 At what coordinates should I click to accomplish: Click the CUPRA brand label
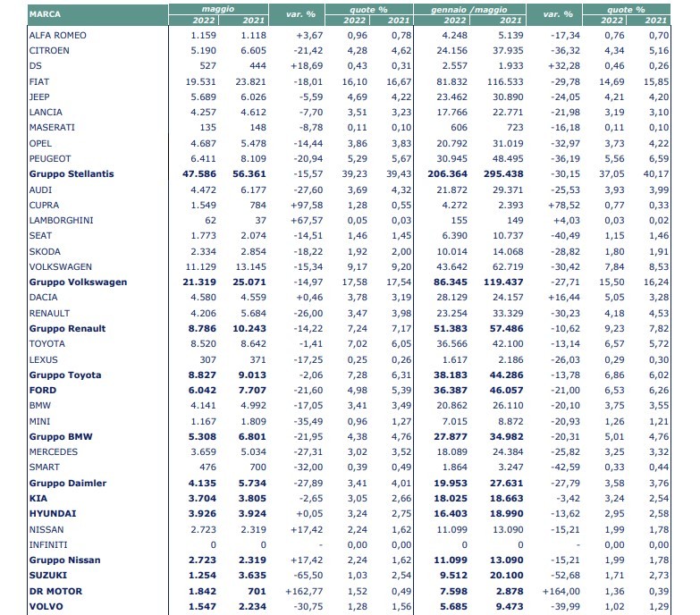(44, 205)
